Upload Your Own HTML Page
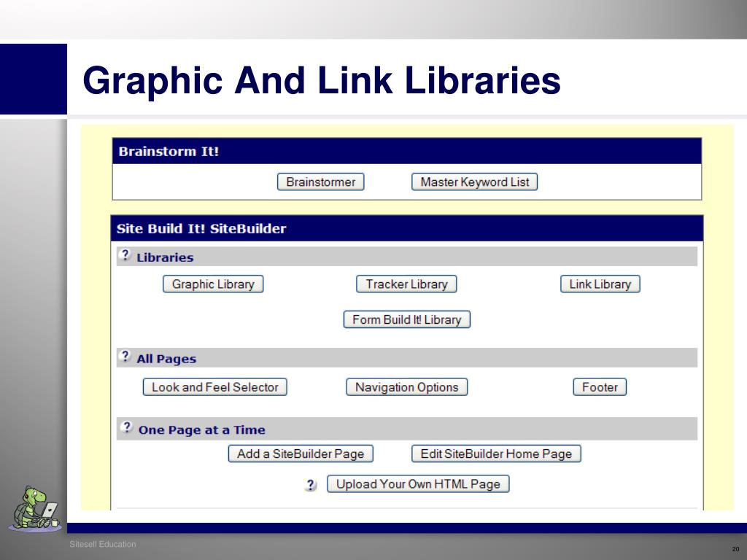The height and width of the screenshot is (560, 747). (418, 484)
